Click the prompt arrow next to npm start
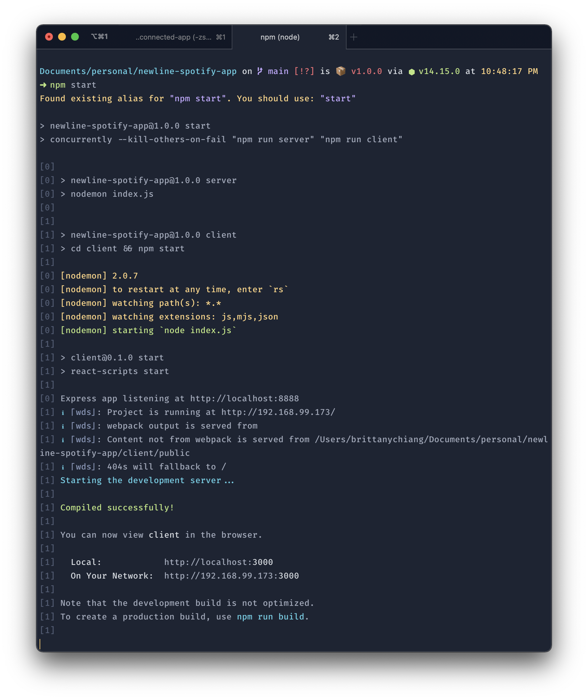 (x=43, y=85)
